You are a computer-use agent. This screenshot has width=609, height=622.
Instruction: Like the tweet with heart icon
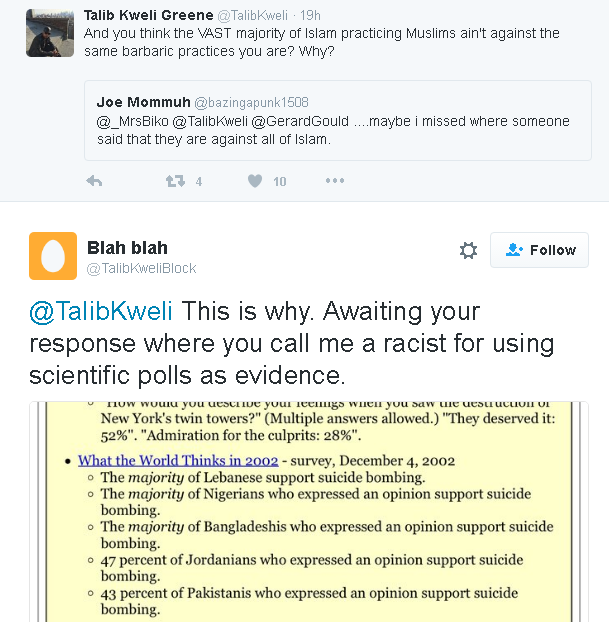[255, 181]
